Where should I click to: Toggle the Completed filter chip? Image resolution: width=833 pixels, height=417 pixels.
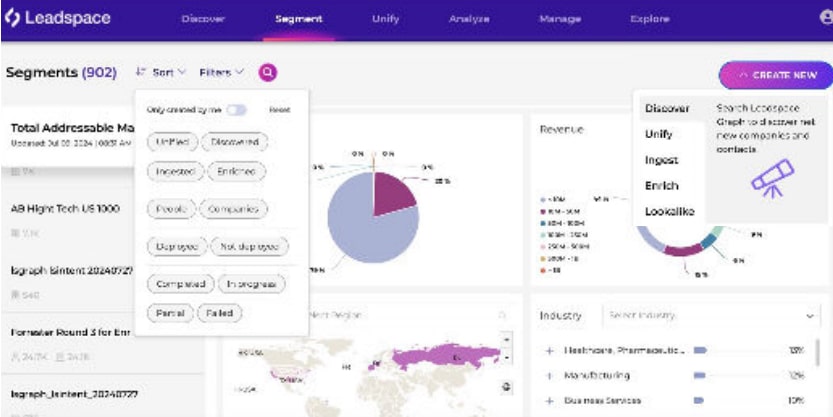[181, 284]
